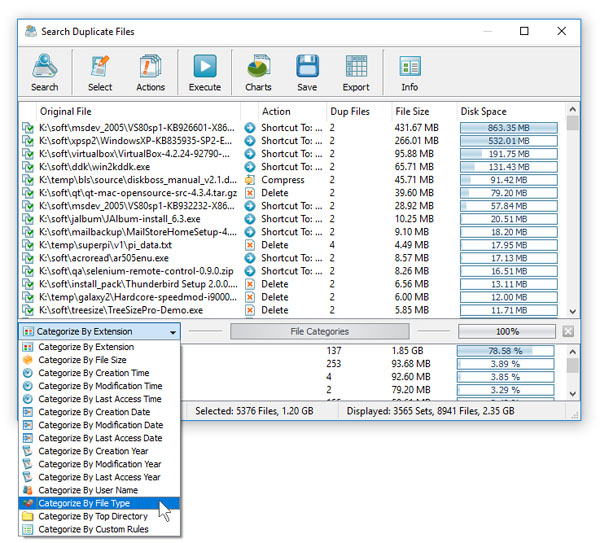The image size is (600, 543).
Task: Click Shortcut arrow icon on VirtualBox row
Action: coord(250,154)
